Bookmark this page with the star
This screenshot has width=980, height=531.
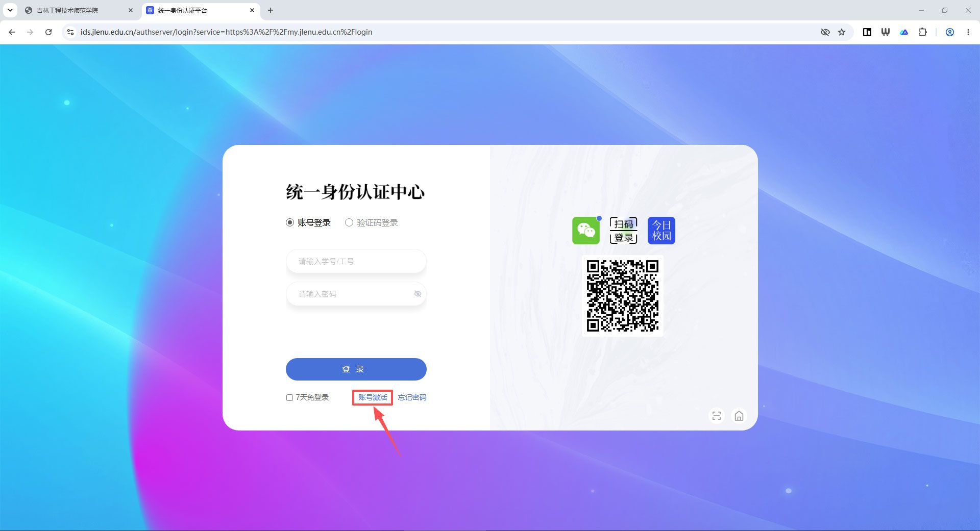(842, 32)
